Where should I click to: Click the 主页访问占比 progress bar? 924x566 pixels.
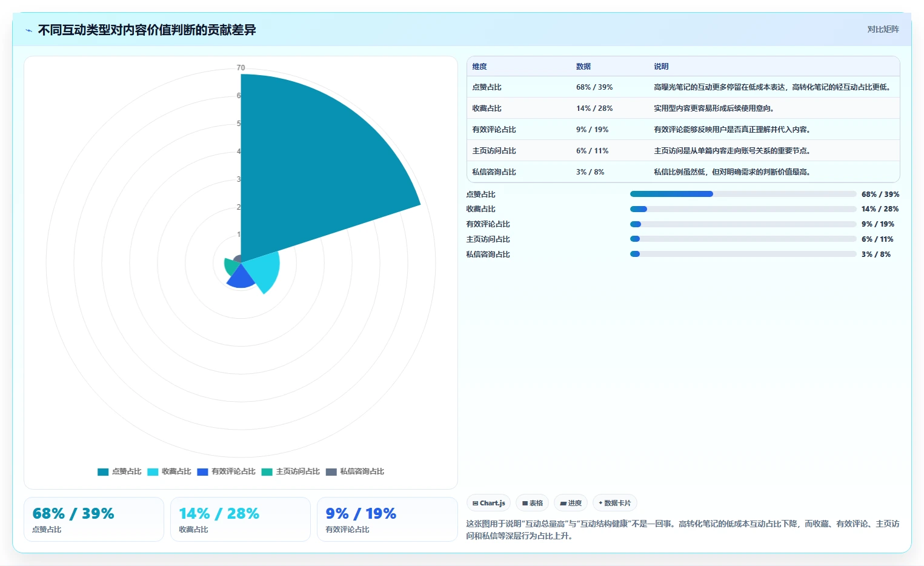coord(743,239)
